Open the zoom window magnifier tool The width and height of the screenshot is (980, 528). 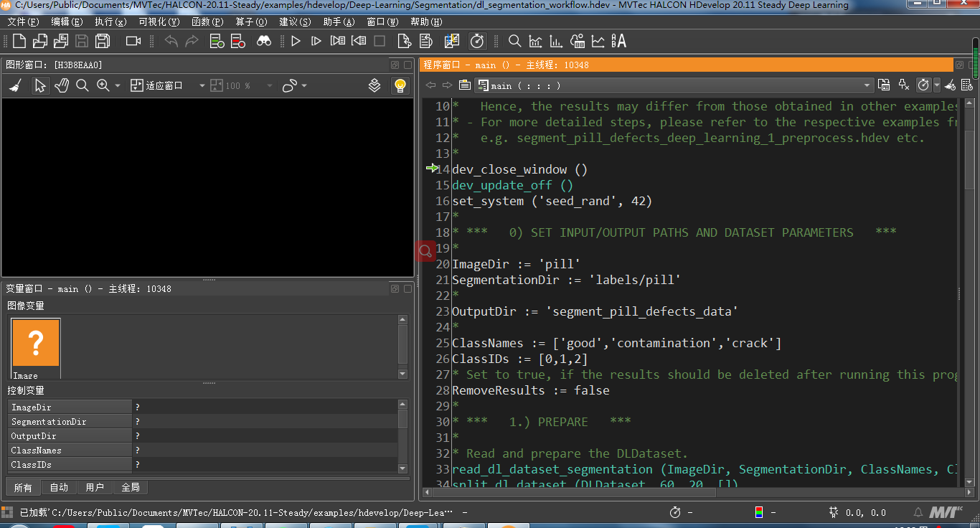pos(514,41)
